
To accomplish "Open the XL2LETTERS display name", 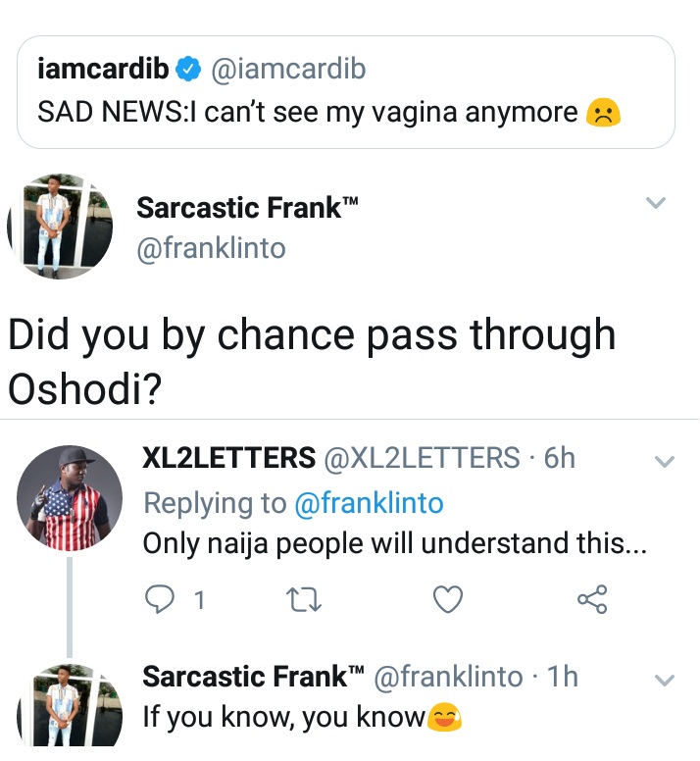I will click(228, 457).
